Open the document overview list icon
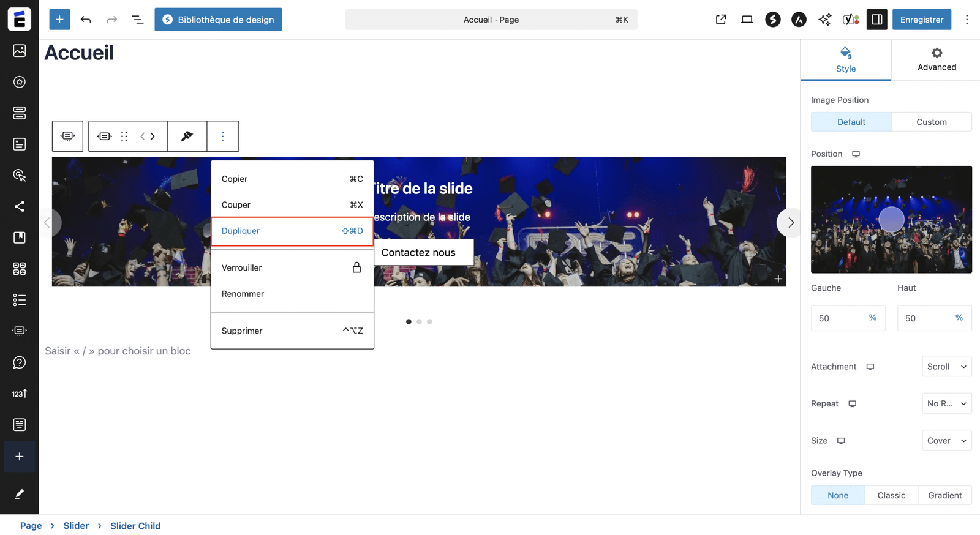Screen dimensions: 980x535 (x=138, y=20)
